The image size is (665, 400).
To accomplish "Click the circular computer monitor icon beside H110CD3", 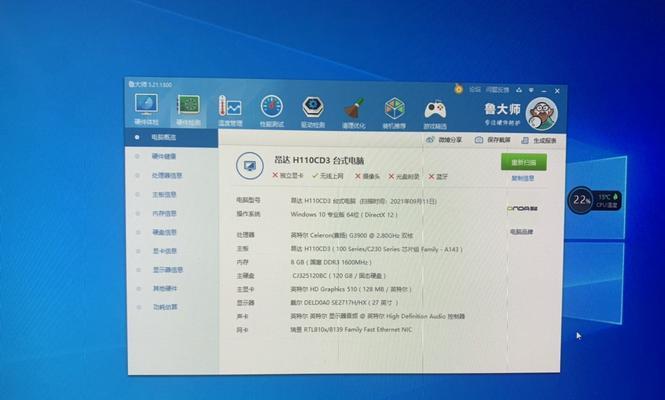I will pyautogui.click(x=250, y=166).
